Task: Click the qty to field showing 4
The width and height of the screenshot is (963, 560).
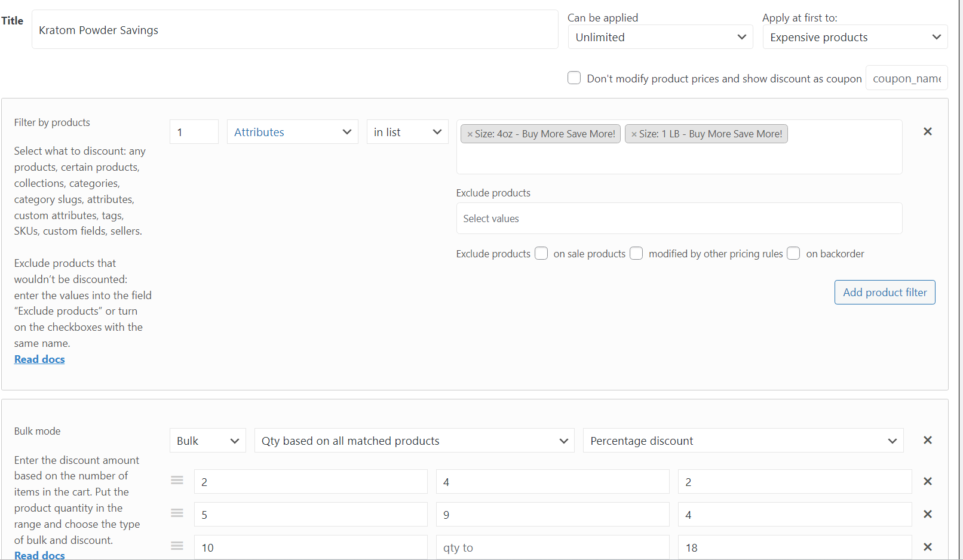Action: pyautogui.click(x=553, y=482)
